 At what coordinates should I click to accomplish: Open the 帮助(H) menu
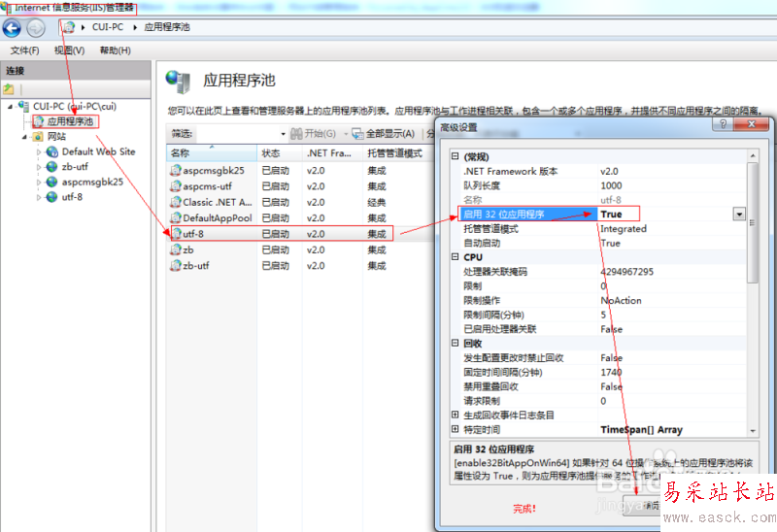[x=115, y=50]
